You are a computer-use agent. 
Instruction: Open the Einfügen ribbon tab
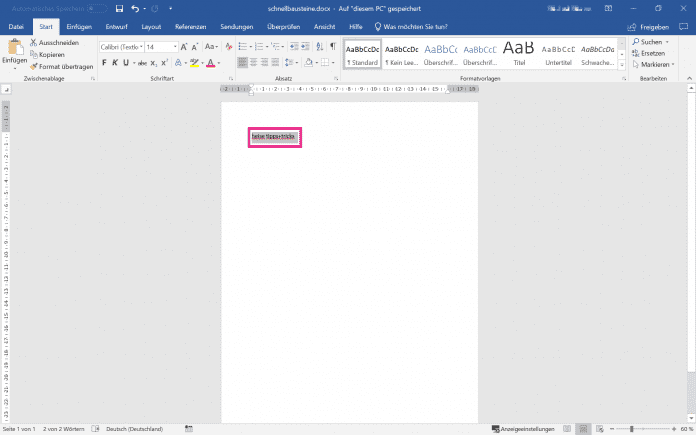pyautogui.click(x=79, y=27)
